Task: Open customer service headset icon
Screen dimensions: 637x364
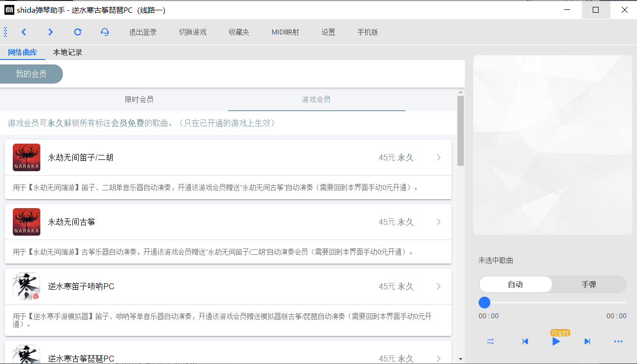Action: 104,32
